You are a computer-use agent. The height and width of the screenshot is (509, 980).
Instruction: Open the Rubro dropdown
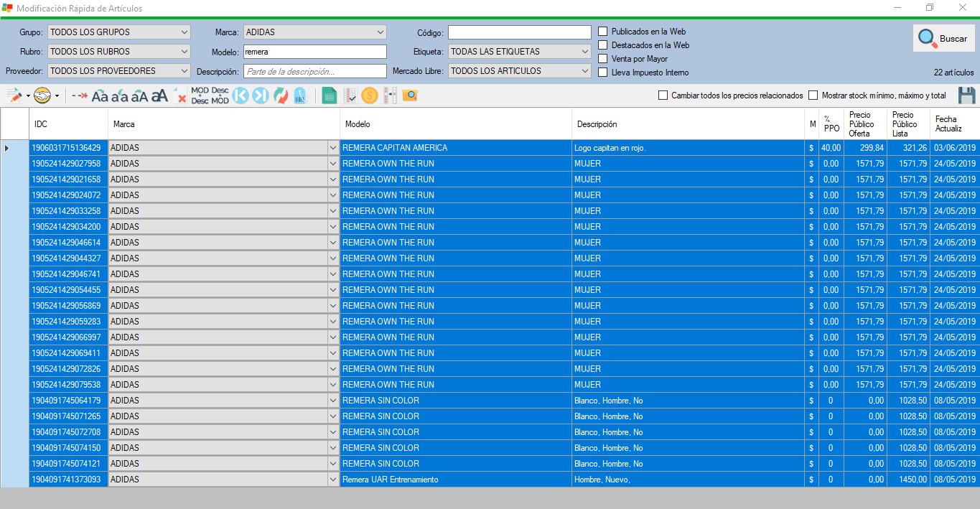pos(119,52)
